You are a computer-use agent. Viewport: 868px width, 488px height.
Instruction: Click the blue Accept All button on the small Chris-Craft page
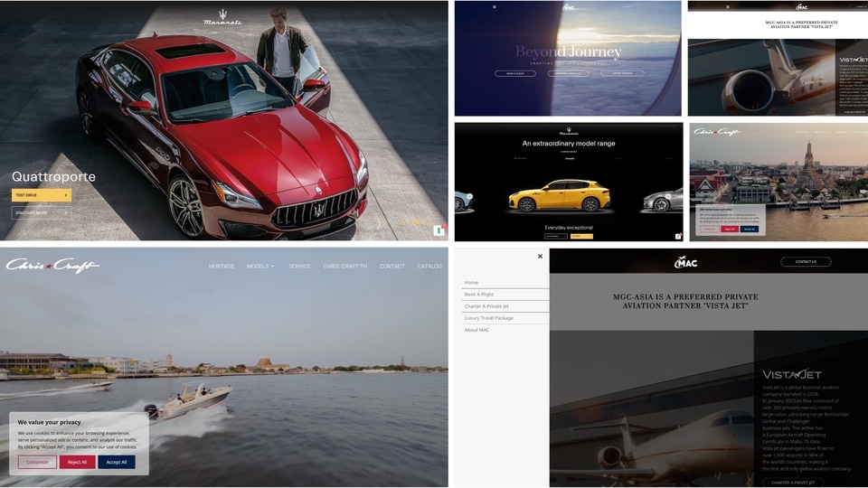(x=749, y=229)
